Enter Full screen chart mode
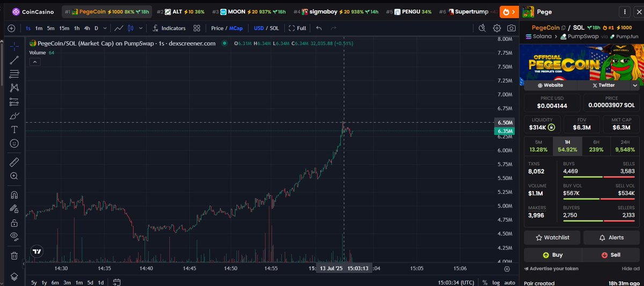This screenshot has width=644, height=286. [297, 28]
